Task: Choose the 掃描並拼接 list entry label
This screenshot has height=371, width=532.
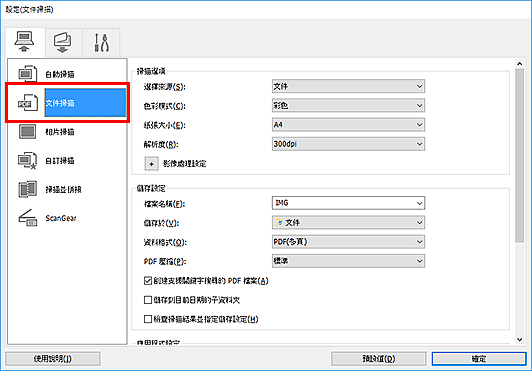Action: point(63,189)
